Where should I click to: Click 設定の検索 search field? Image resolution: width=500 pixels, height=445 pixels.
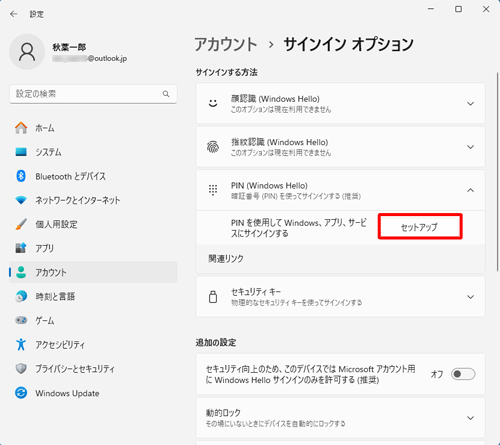[93, 94]
